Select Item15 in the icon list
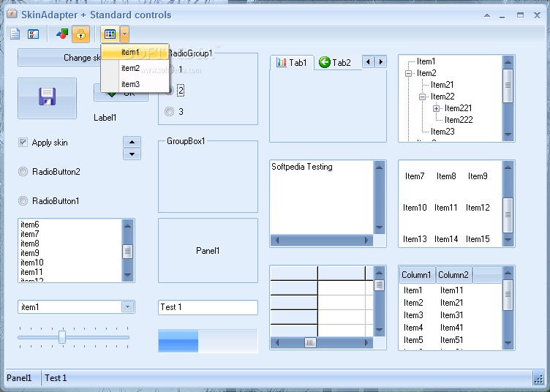Viewport: 550px width, 392px height. [x=478, y=239]
